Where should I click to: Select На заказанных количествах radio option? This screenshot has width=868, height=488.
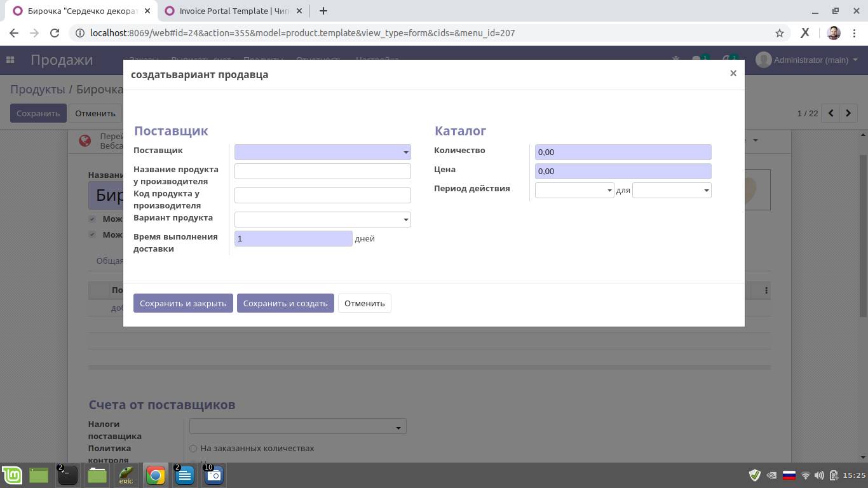click(x=193, y=449)
